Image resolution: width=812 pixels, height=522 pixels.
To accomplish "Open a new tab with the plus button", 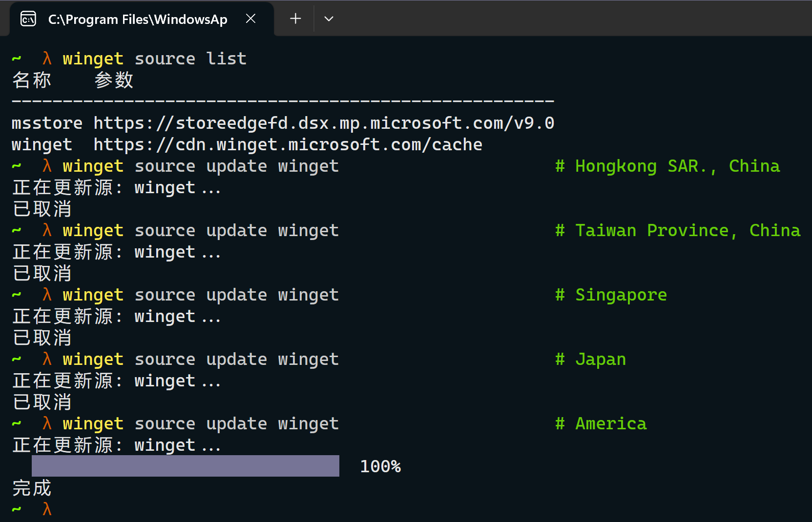I will tap(295, 19).
